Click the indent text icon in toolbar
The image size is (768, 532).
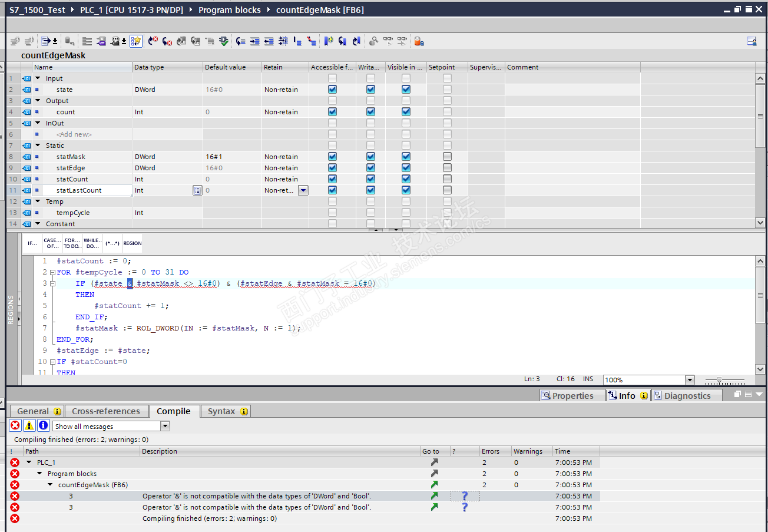pyautogui.click(x=254, y=41)
